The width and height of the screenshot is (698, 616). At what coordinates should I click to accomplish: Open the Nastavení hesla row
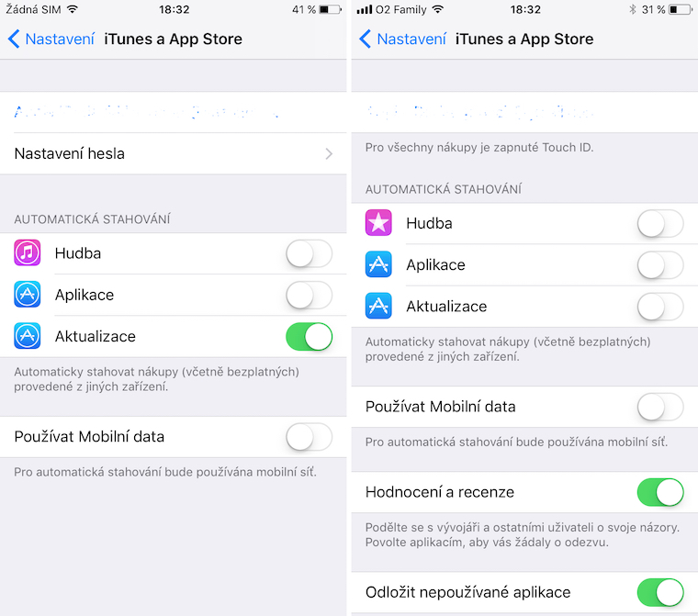coord(174,153)
